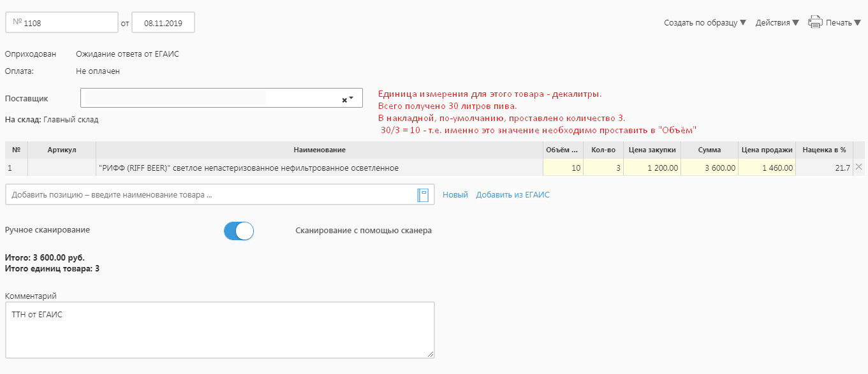Viewport: 868px width, 374px height.
Task: Edit the Объём cell with value 10
Action: coord(563,168)
